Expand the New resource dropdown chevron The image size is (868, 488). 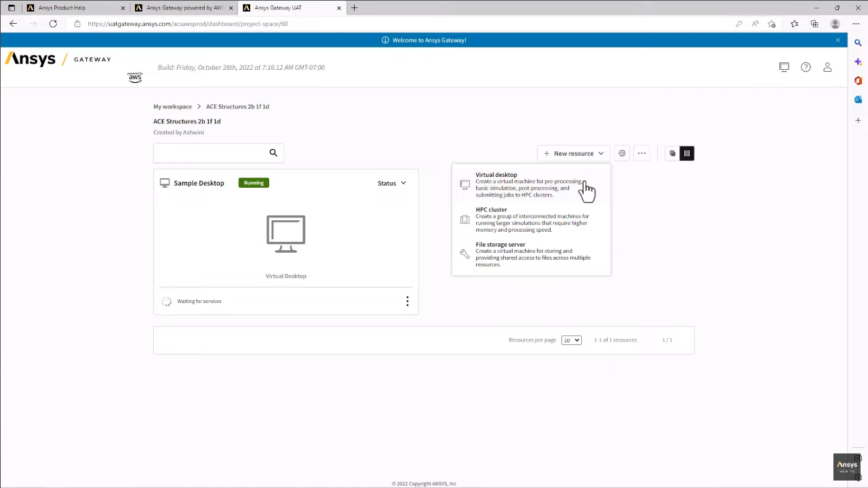click(x=600, y=153)
